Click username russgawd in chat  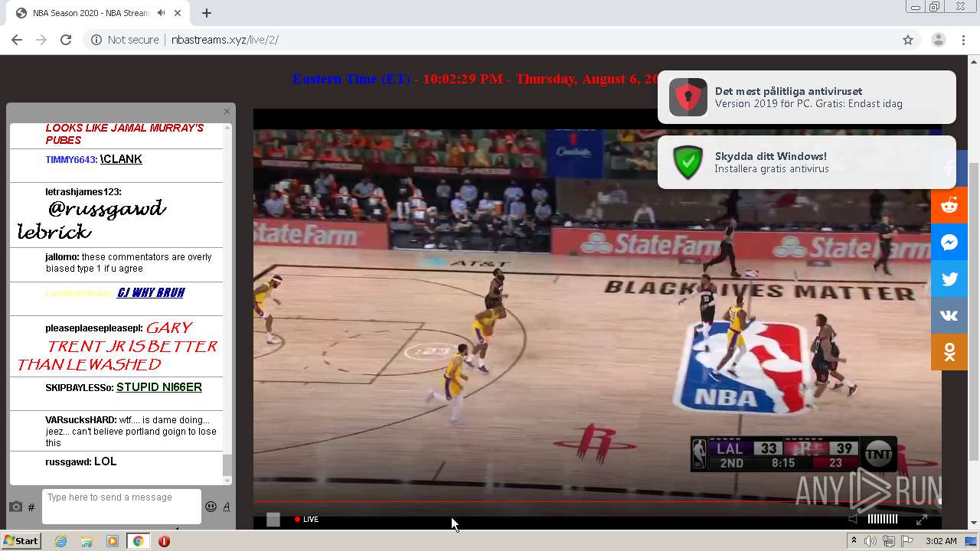[68, 462]
